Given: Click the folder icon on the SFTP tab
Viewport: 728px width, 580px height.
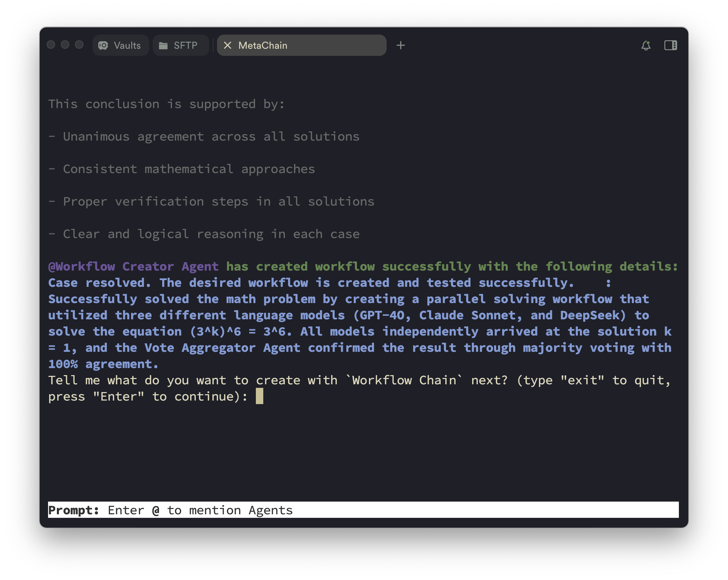Looking at the screenshot, I should point(164,45).
